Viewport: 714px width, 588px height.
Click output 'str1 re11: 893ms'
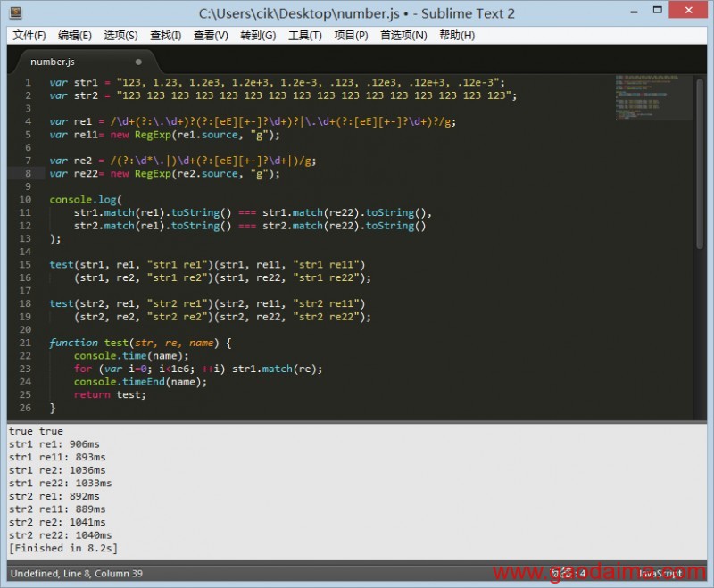tap(57, 457)
